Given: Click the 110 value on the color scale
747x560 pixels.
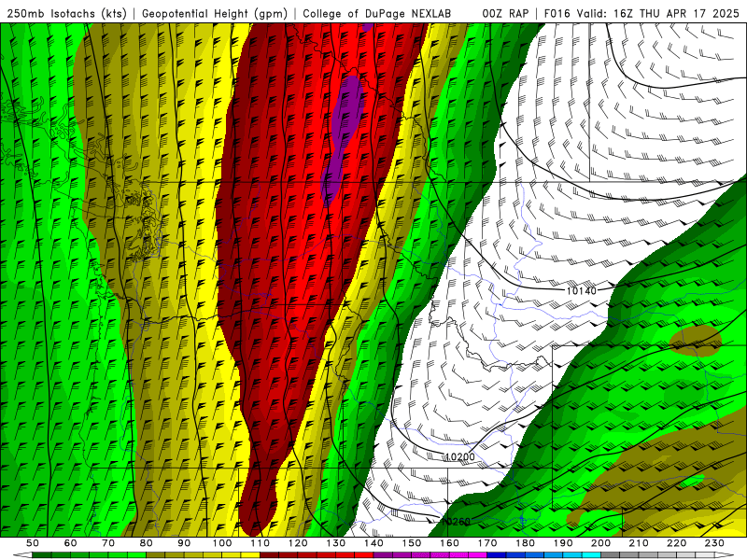Looking at the screenshot, I should (260, 543).
